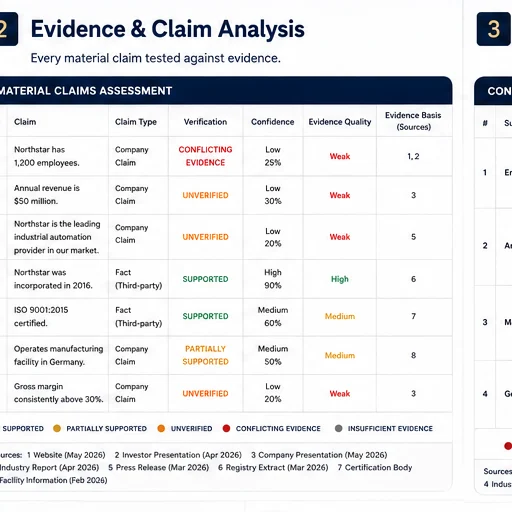Click the Confidence column header
Screen dimensions: 512x512
tap(273, 122)
